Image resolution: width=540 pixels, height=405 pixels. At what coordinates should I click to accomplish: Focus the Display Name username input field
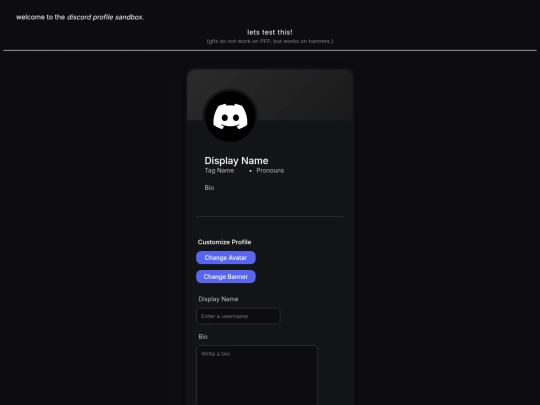tap(238, 316)
